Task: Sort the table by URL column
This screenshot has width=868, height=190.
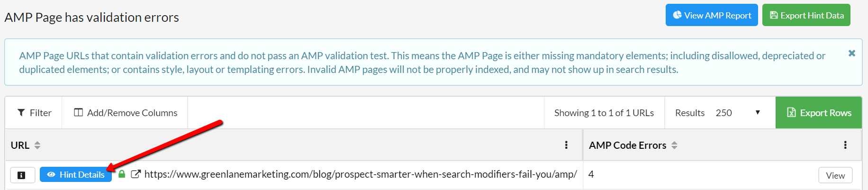Action: (37, 145)
